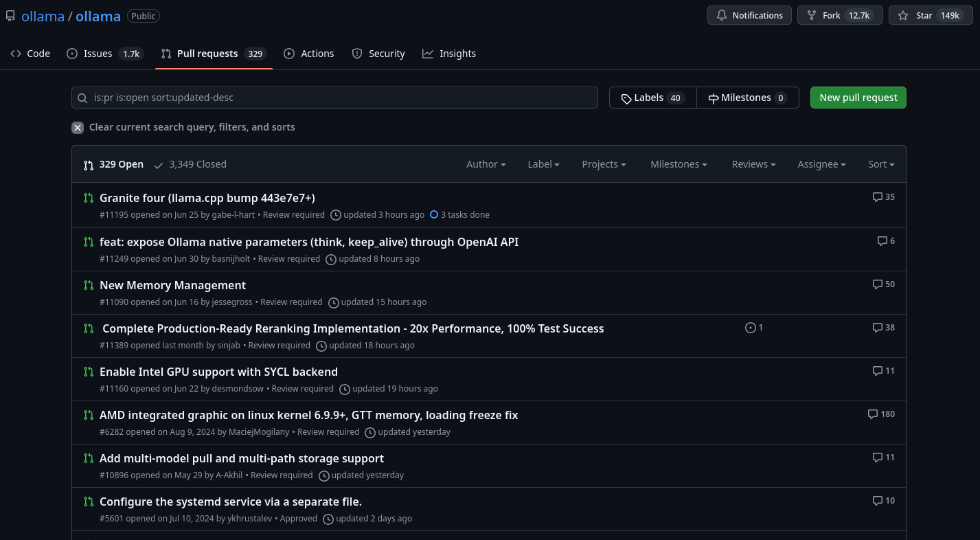Open author ykhrustalev's link
The height and width of the screenshot is (540, 980).
(250, 519)
